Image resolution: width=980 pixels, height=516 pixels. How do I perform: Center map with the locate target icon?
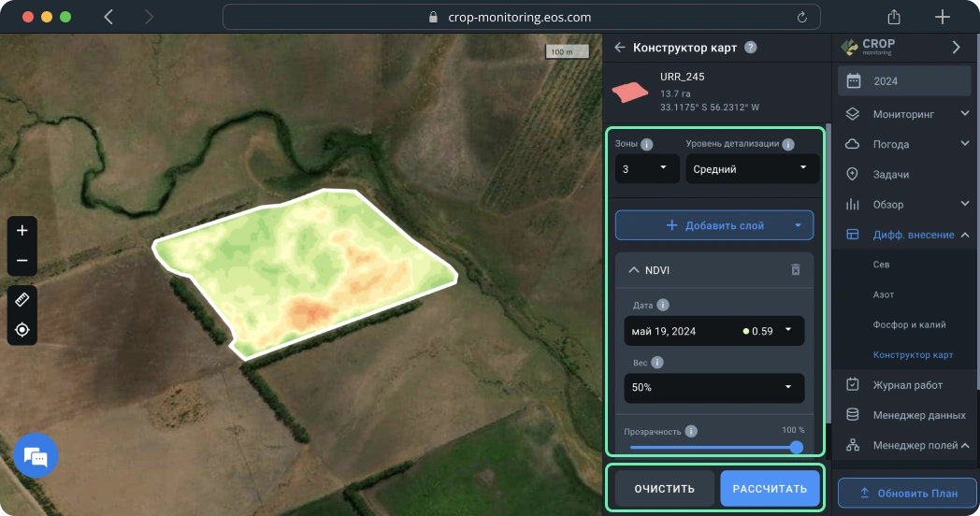point(22,330)
